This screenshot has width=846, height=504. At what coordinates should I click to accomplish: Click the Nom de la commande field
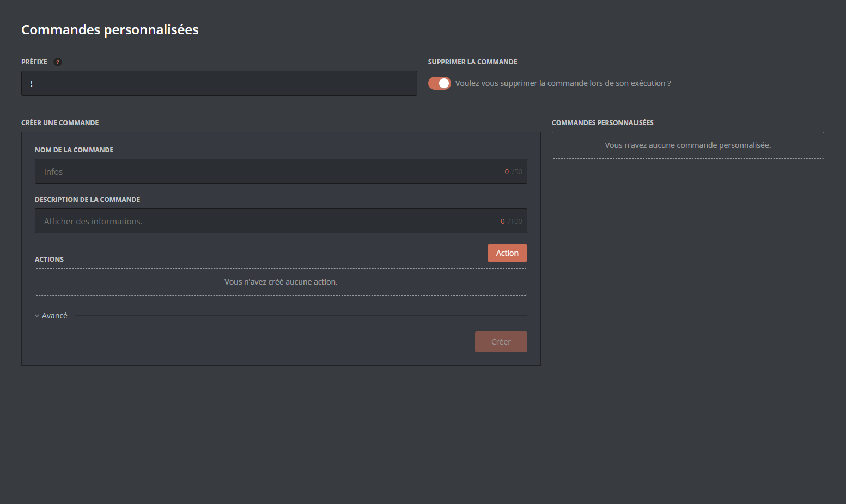click(281, 171)
